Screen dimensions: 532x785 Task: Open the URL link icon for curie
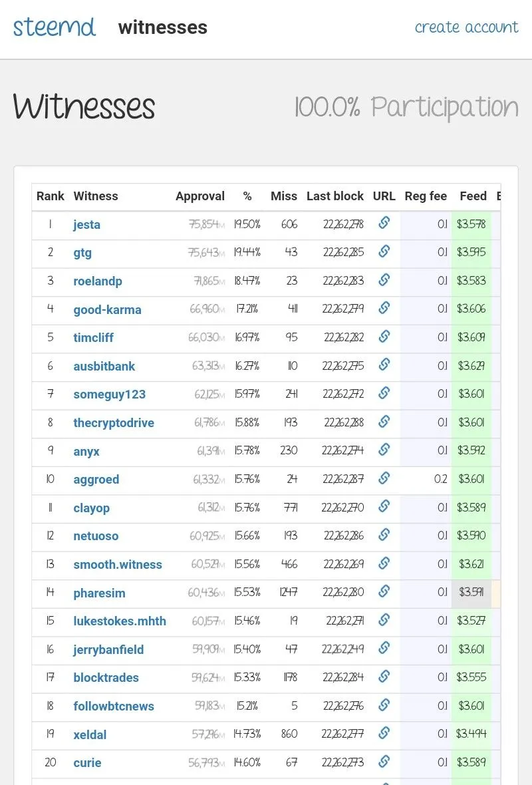coord(384,761)
